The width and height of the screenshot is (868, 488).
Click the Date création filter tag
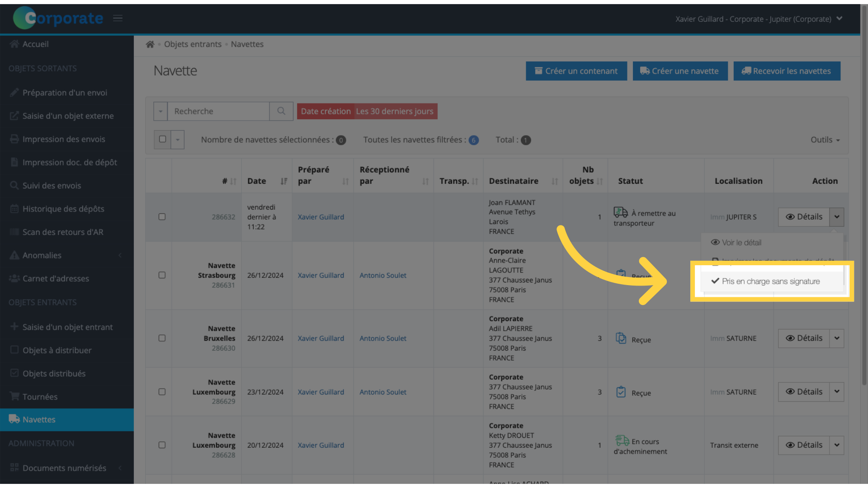pyautogui.click(x=367, y=111)
